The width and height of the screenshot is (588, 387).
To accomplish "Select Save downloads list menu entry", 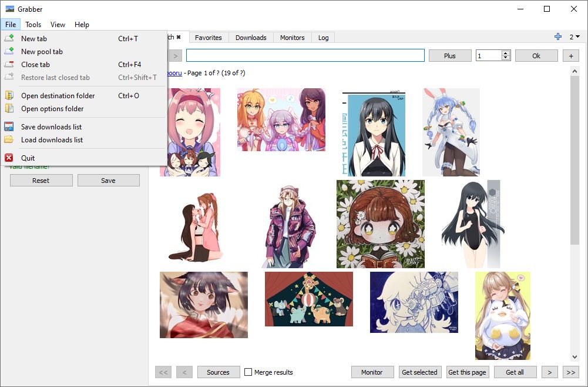I will click(x=83, y=126).
